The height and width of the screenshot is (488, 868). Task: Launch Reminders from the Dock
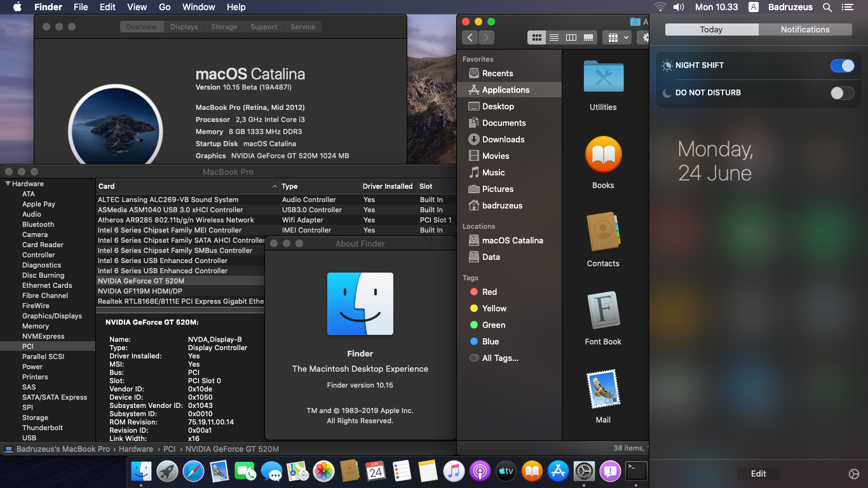402,471
